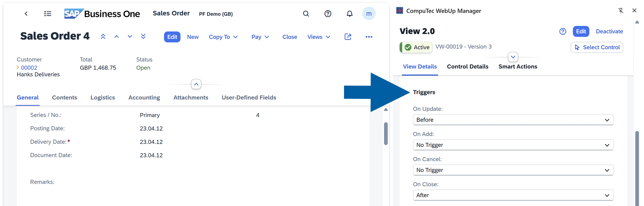The image size is (644, 206).
Task: Expand the Pay dropdown
Action: (260, 37)
